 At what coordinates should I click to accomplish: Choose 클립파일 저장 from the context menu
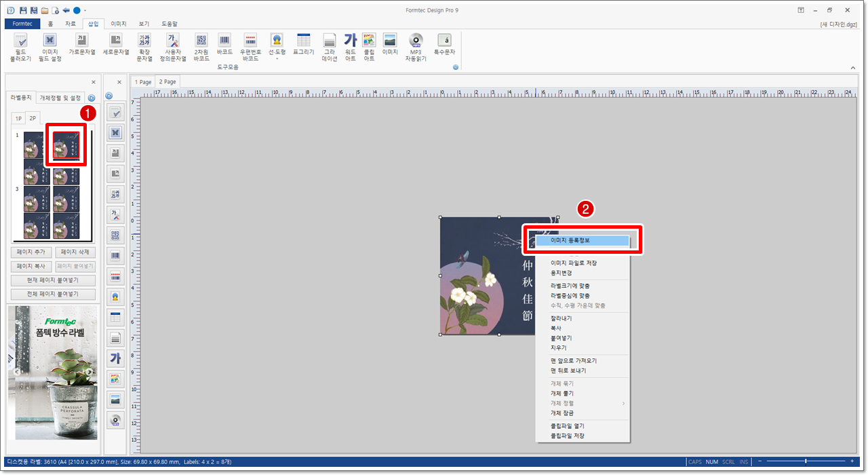coord(583,436)
